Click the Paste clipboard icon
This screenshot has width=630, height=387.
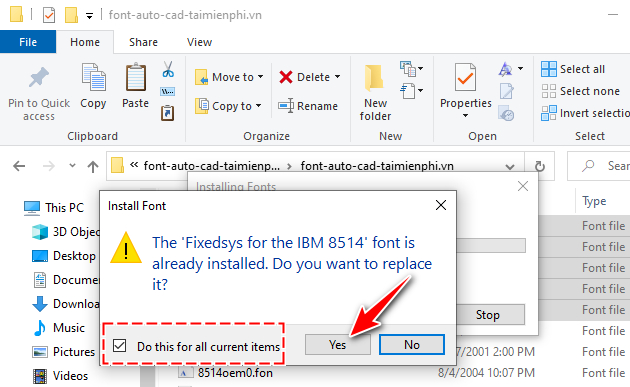(x=136, y=77)
